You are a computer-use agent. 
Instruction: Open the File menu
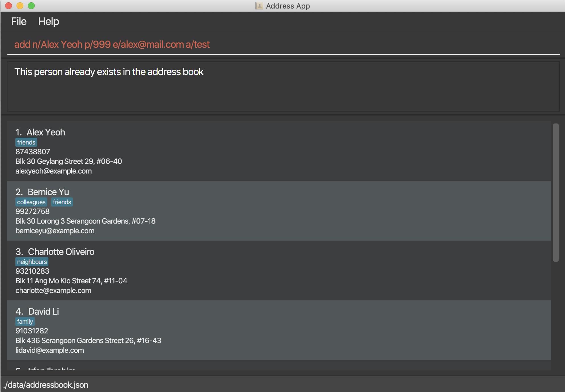pyautogui.click(x=19, y=22)
